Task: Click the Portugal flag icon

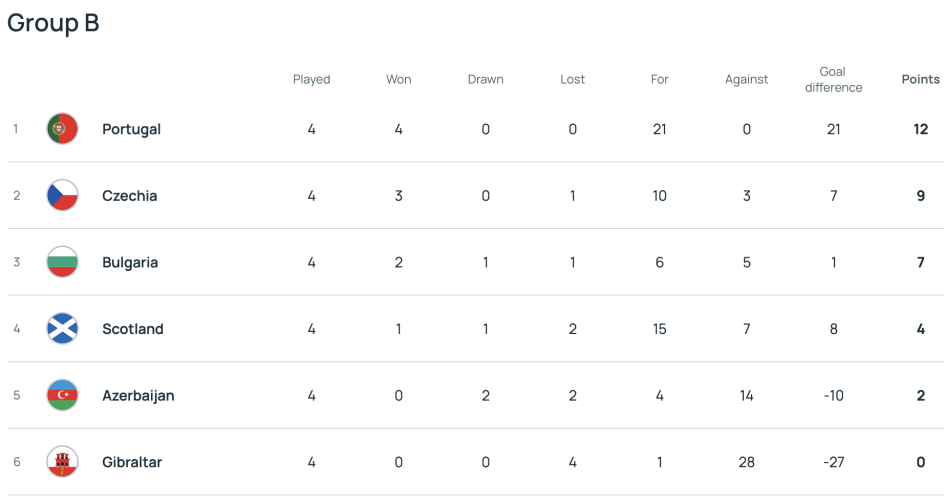Action: point(62,129)
